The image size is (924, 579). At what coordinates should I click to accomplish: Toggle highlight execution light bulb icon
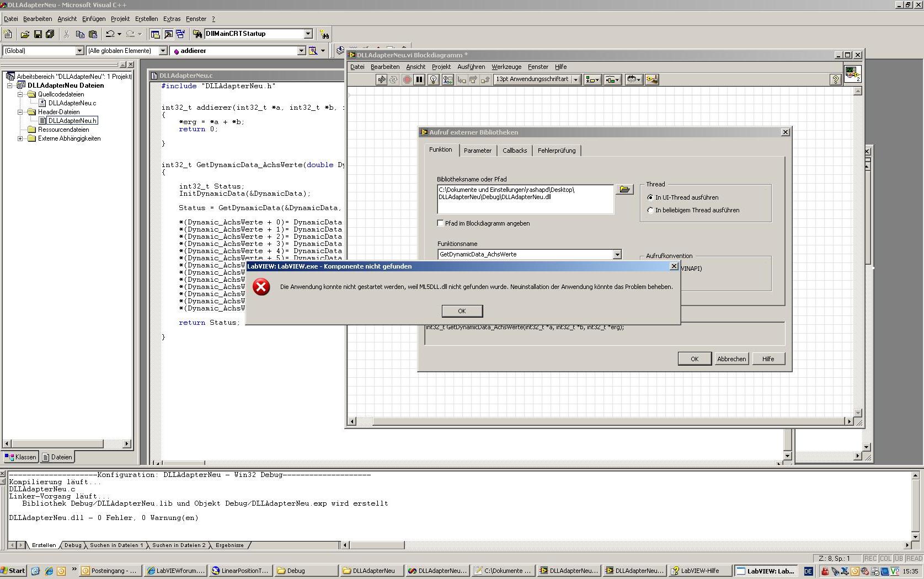coord(434,80)
